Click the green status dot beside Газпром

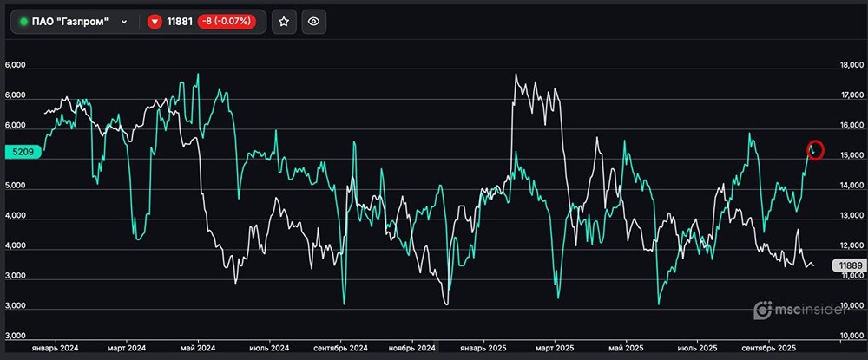click(23, 22)
